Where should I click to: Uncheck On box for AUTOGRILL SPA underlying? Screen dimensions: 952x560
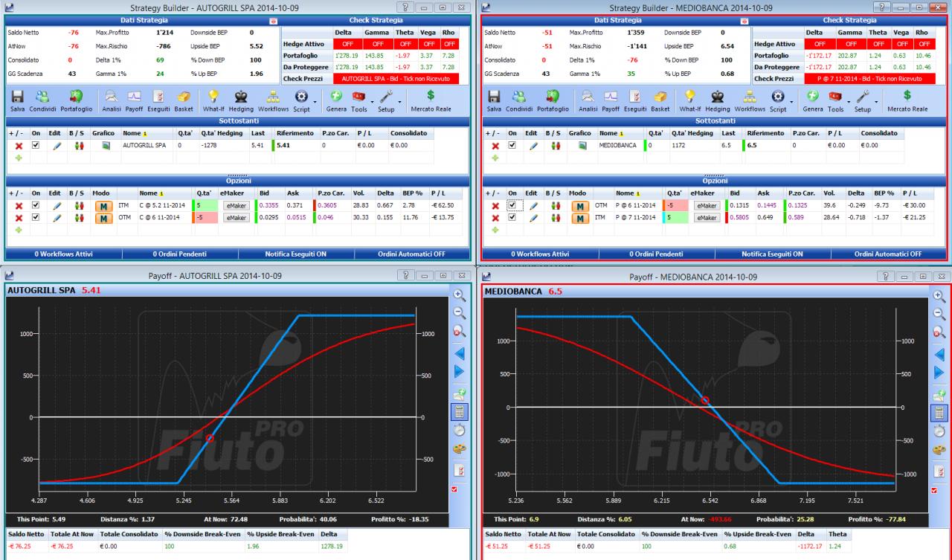tap(34, 146)
